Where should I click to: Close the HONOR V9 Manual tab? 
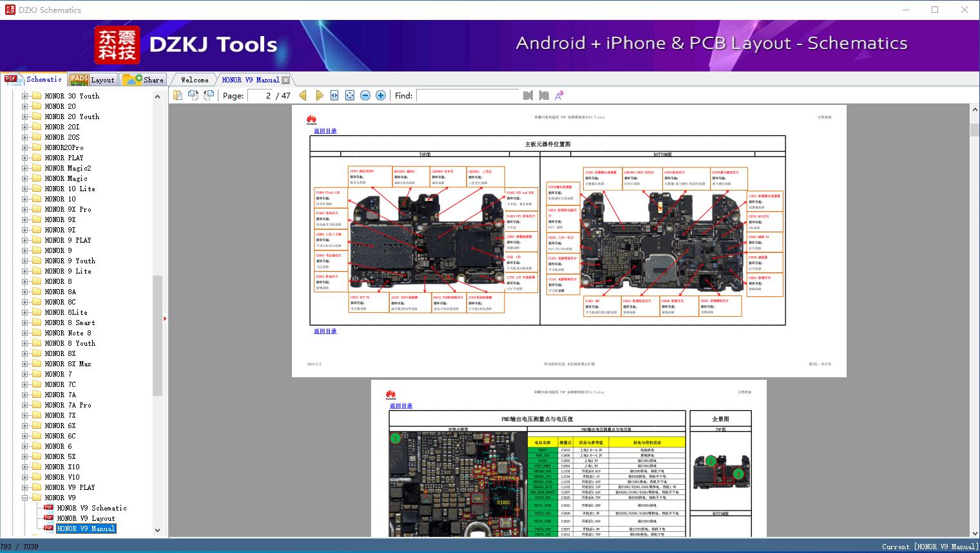(285, 80)
